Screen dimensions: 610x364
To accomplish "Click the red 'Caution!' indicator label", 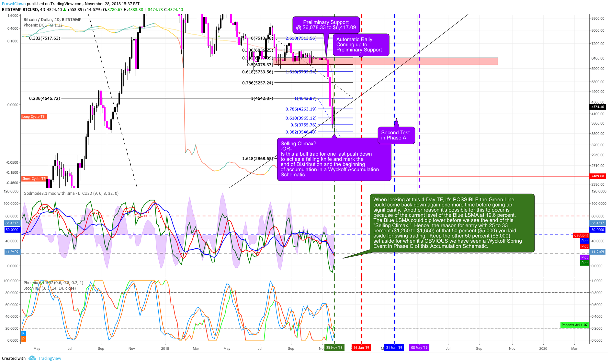I will click(x=581, y=235).
